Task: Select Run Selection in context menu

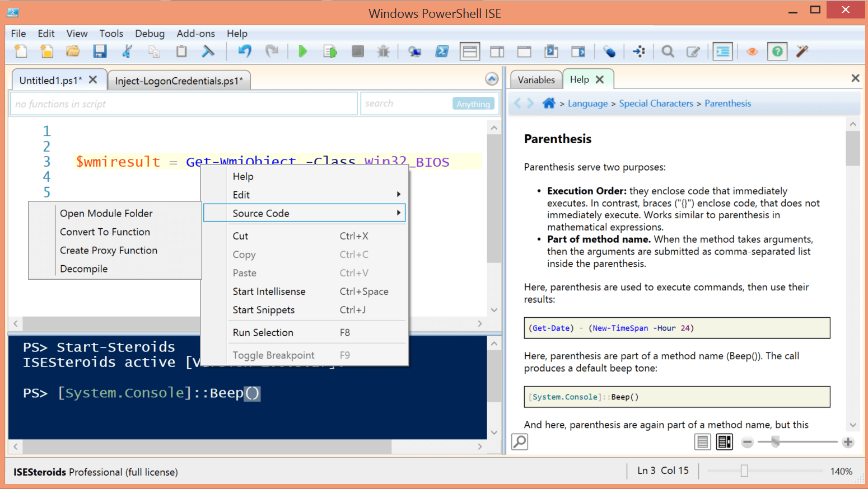Action: tap(304, 332)
